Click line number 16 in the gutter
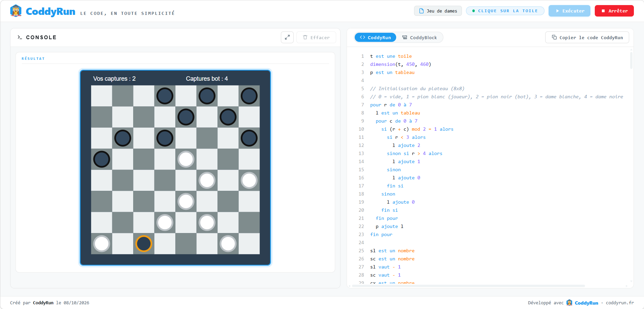This screenshot has height=309, width=644. pos(361,178)
